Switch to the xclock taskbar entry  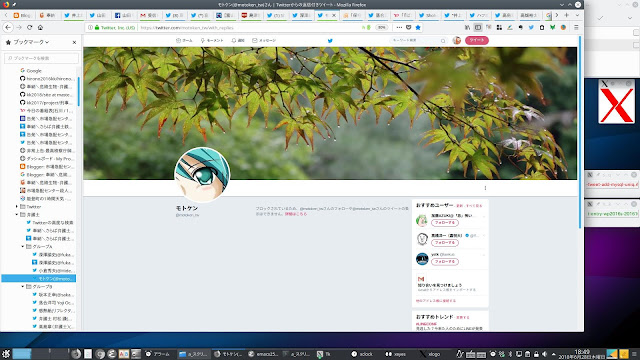(362, 354)
